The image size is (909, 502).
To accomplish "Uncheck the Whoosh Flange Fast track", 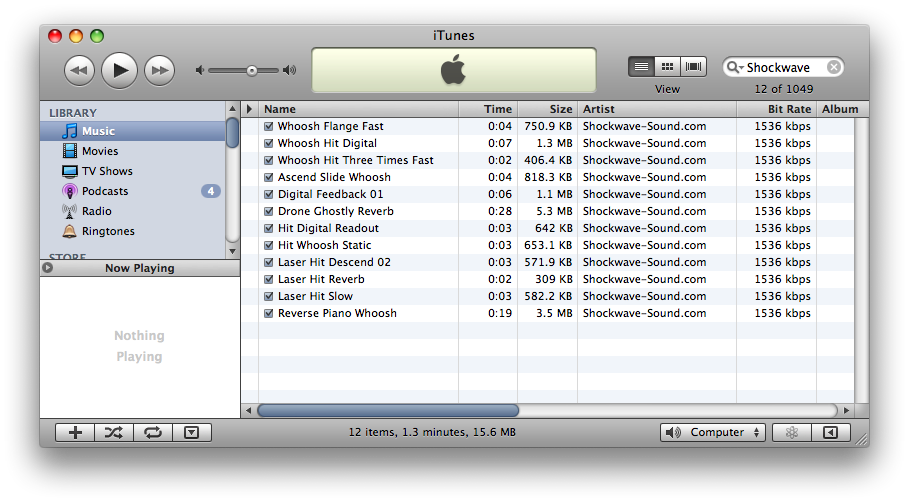I will [x=268, y=127].
